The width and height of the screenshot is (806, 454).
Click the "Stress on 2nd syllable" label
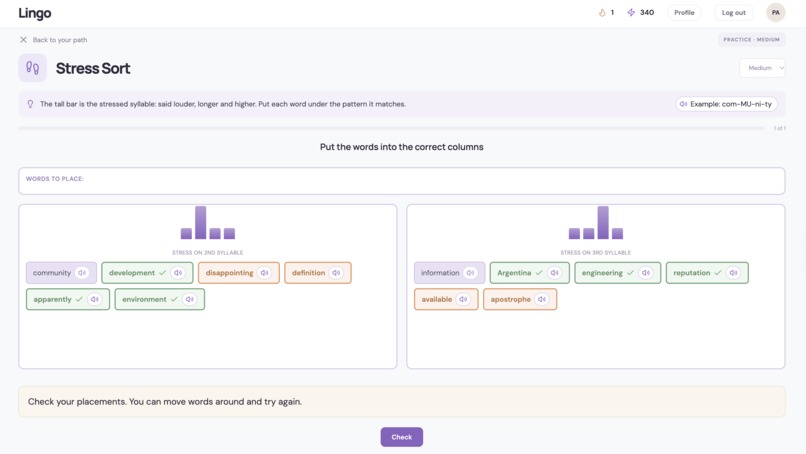click(208, 252)
